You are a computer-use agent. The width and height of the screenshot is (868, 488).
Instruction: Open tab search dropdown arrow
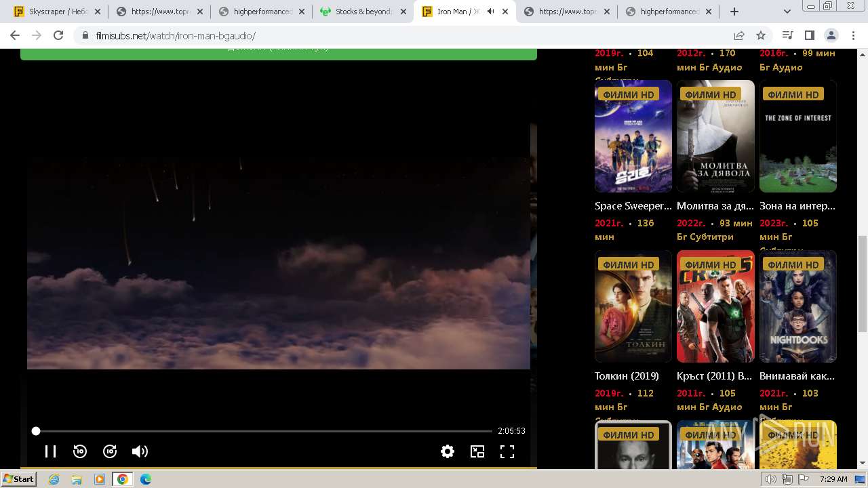click(787, 12)
